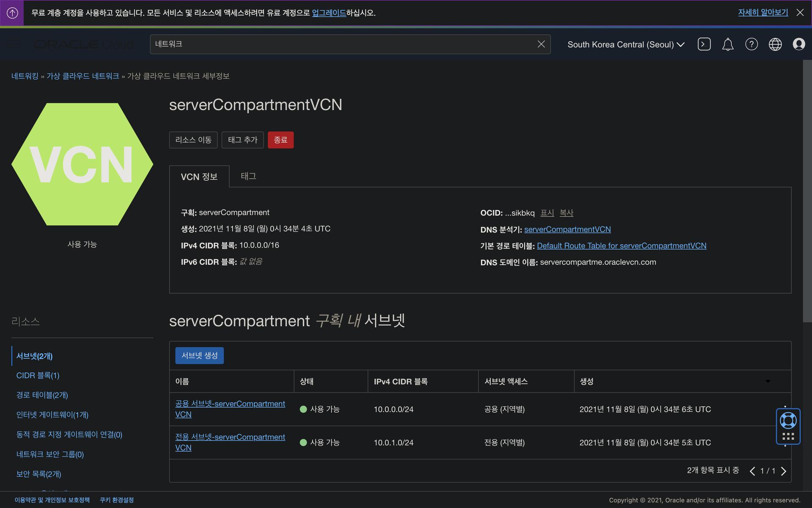Viewport: 812px width, 508px height.
Task: Clear the search field with the X icon
Action: (541, 44)
